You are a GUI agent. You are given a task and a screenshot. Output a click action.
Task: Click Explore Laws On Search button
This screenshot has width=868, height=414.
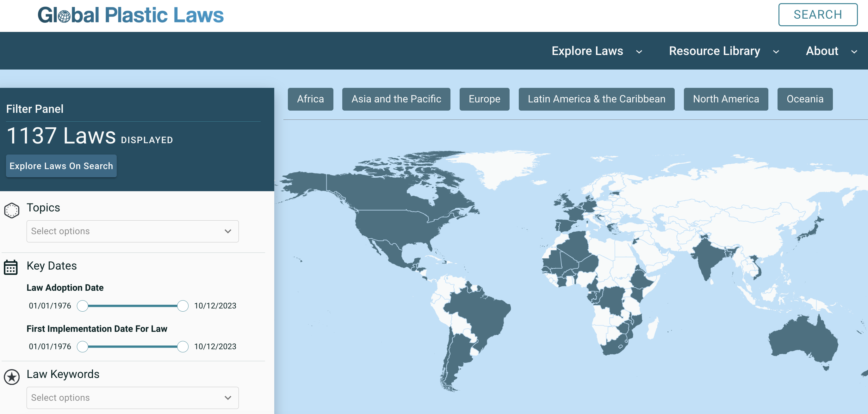(61, 166)
